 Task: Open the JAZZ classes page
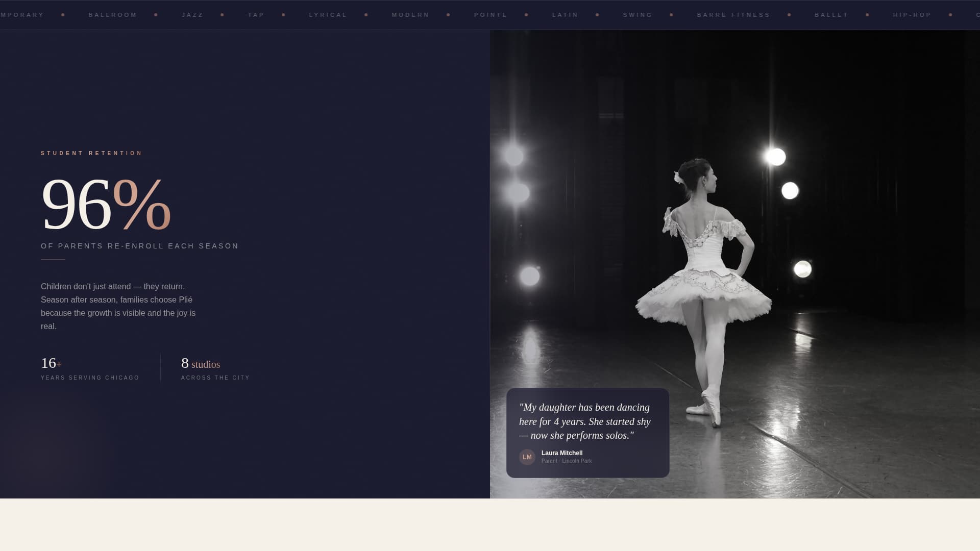[x=192, y=15]
